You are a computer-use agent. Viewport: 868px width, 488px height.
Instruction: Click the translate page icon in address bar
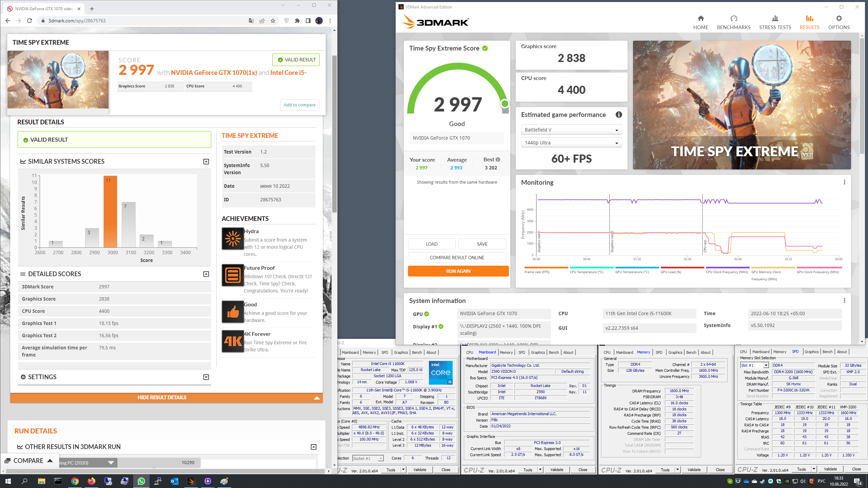coord(251,21)
